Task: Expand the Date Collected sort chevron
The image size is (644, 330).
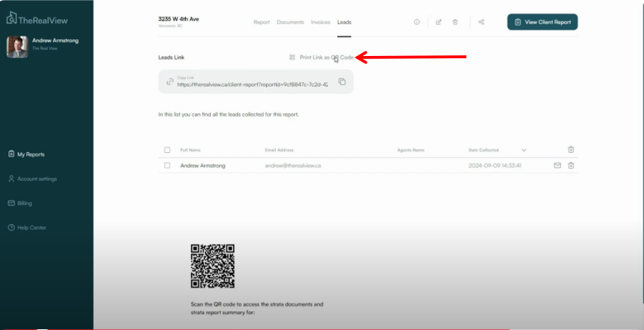Action: [x=524, y=150]
